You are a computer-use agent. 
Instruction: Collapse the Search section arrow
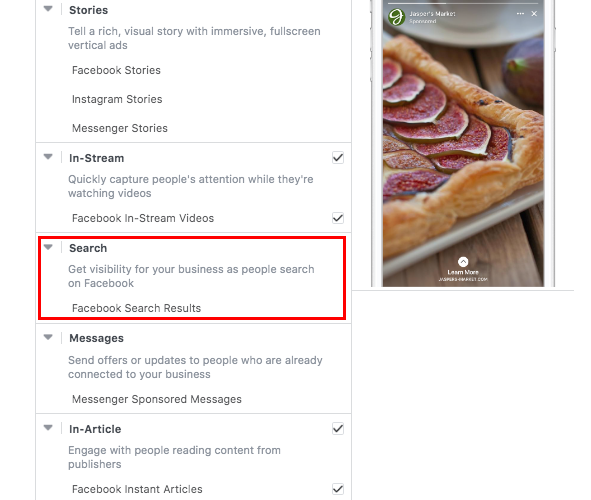[48, 247]
